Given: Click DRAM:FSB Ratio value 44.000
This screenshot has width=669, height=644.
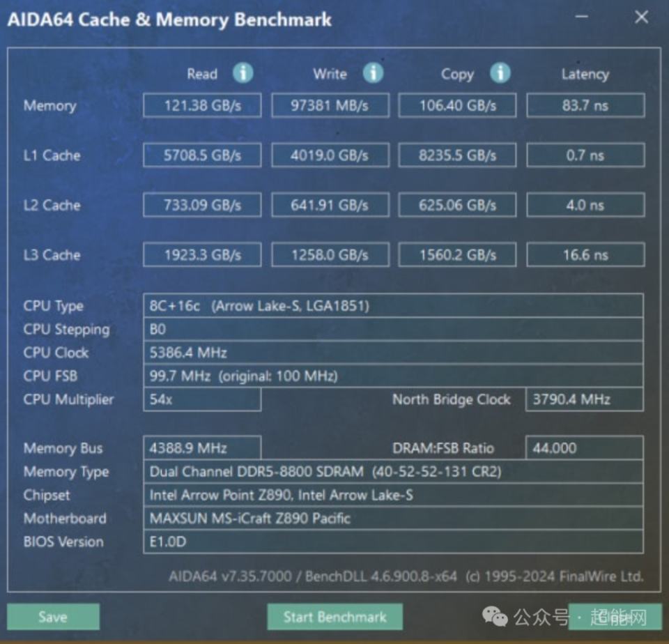Looking at the screenshot, I should [585, 447].
